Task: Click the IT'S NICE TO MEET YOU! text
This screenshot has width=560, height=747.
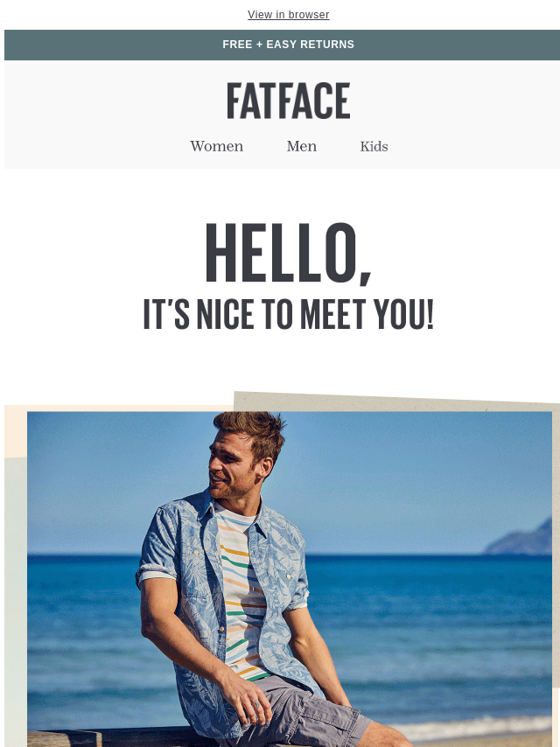Action: click(289, 314)
